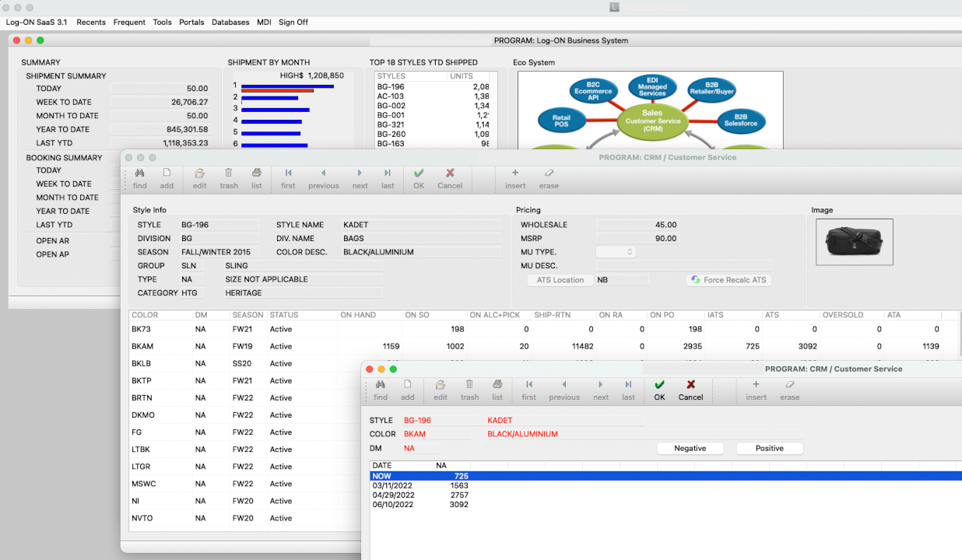This screenshot has width=962, height=560.
Task: Open the MU TYPE. dropdown
Action: coord(616,252)
